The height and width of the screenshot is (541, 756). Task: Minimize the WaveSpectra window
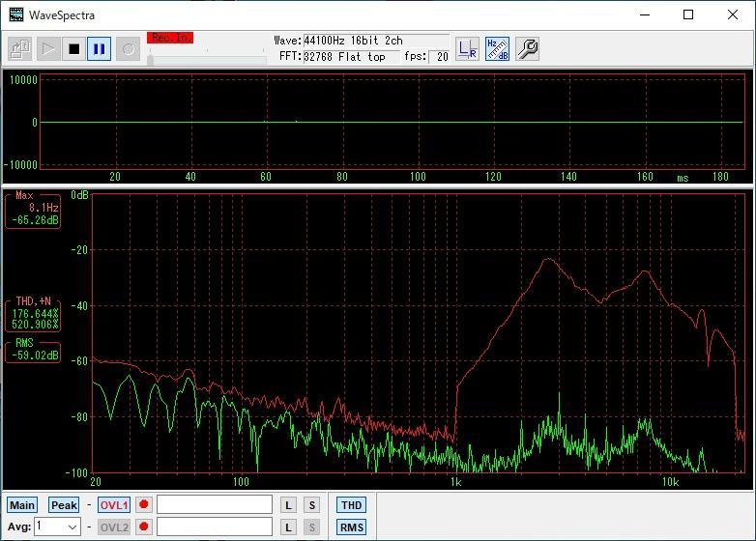pyautogui.click(x=645, y=14)
